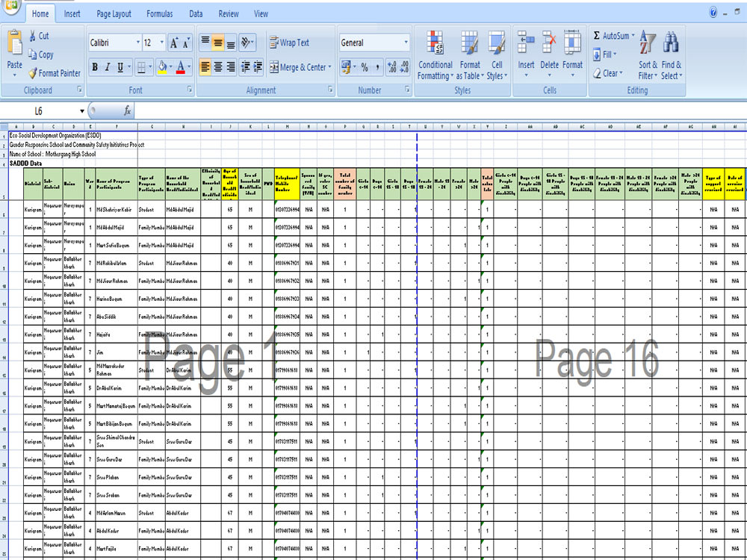This screenshot has width=747, height=560.
Task: Open Sort & Filter menu
Action: click(648, 56)
